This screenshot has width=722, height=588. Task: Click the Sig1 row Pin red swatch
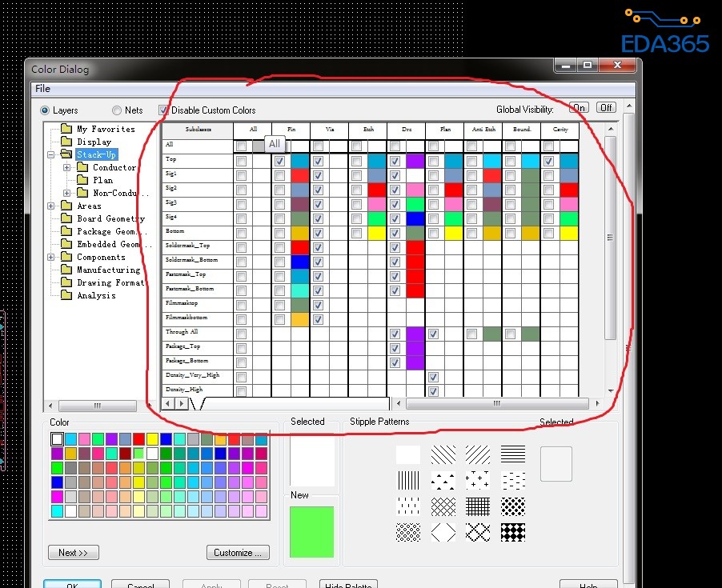300,176
